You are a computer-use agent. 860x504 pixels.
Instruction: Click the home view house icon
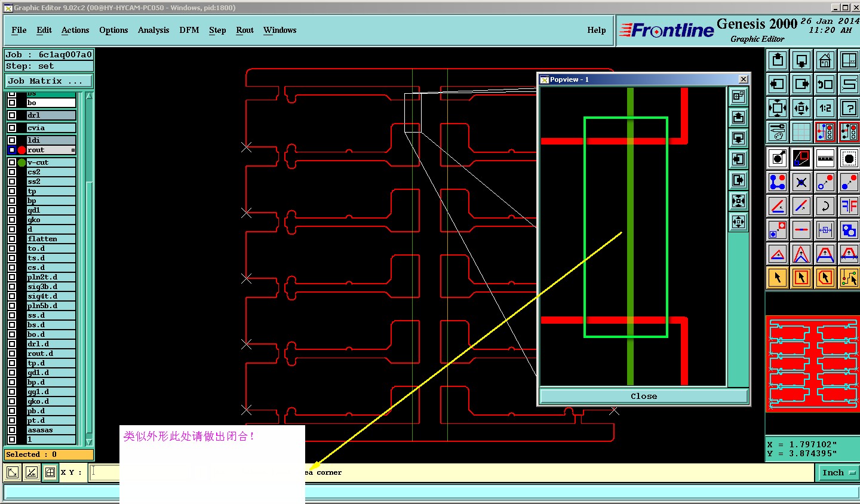click(x=825, y=60)
